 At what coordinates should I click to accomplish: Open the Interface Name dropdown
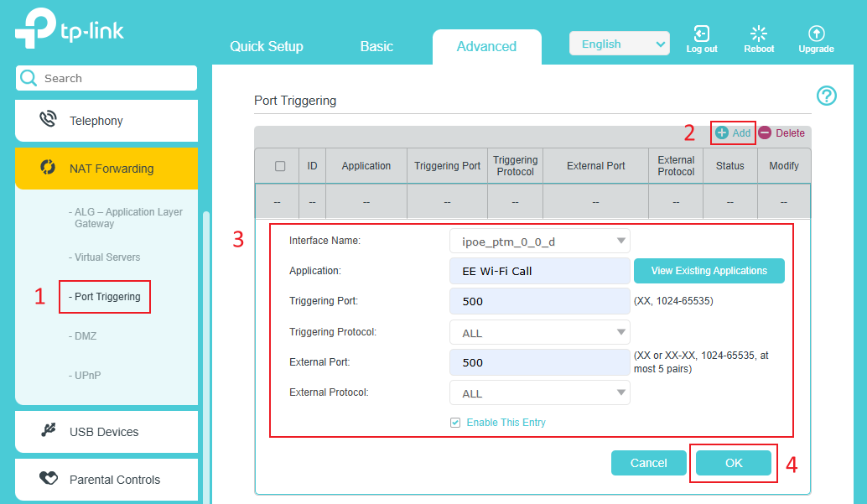coord(540,240)
